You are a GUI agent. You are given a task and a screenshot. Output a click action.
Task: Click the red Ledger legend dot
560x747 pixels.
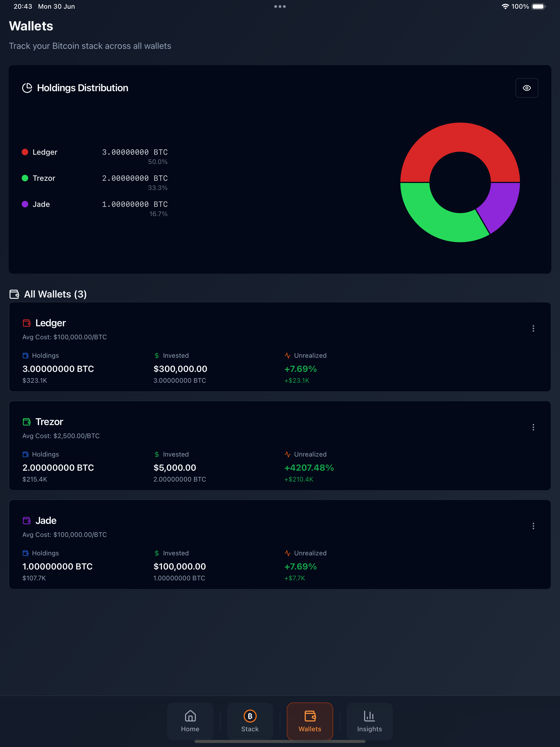click(25, 152)
